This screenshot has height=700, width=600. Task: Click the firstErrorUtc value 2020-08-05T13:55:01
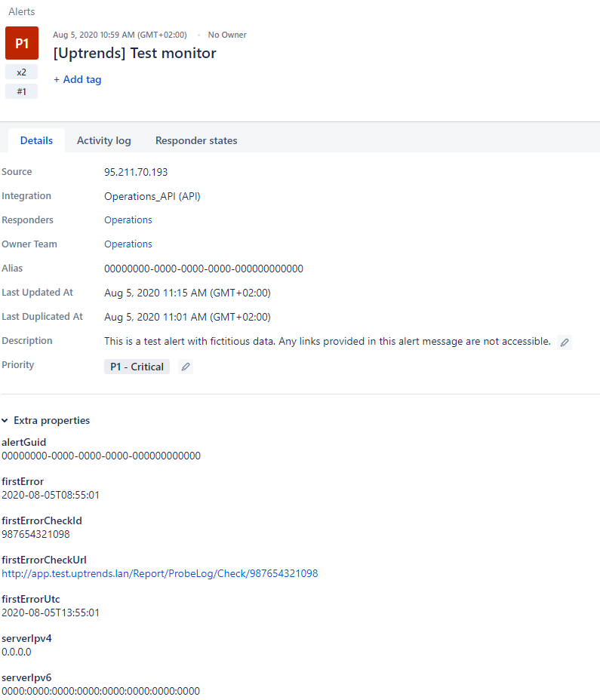[x=51, y=613]
